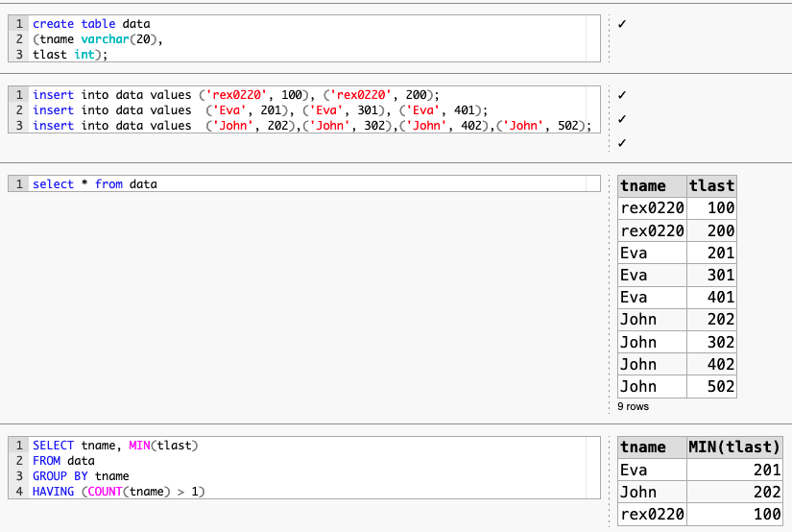This screenshot has width=792, height=532.
Task: Click the GROUP BY HAVING query editor
Action: 304,468
